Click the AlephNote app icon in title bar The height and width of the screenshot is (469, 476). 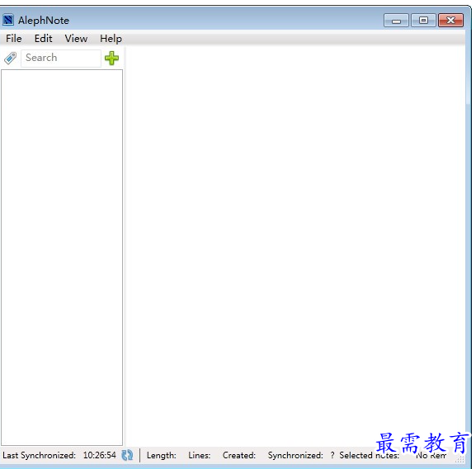tap(8, 20)
